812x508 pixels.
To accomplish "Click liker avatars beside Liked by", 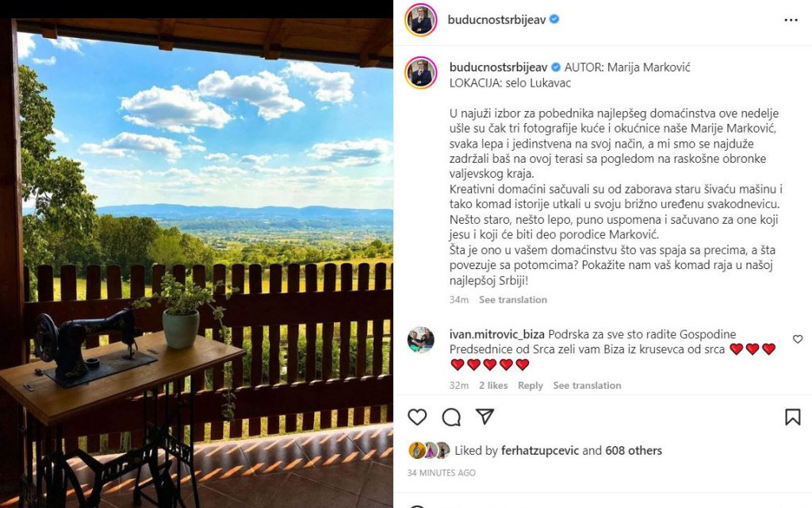I will [429, 450].
